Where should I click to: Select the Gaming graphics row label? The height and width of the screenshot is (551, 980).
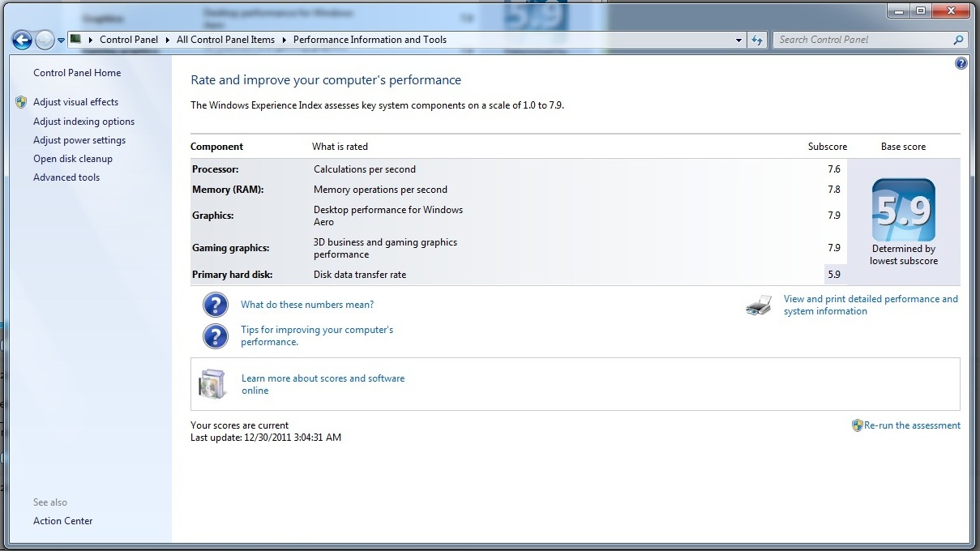click(x=230, y=248)
